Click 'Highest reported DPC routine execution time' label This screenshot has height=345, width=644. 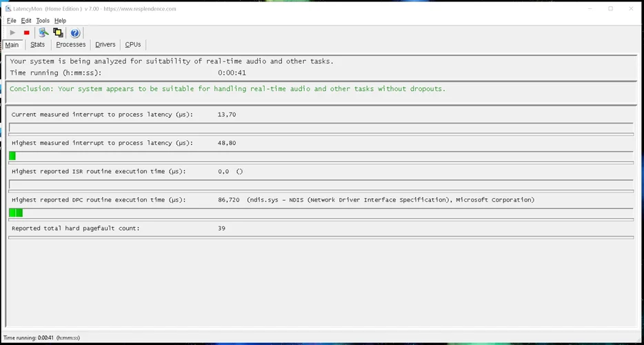[x=99, y=200]
